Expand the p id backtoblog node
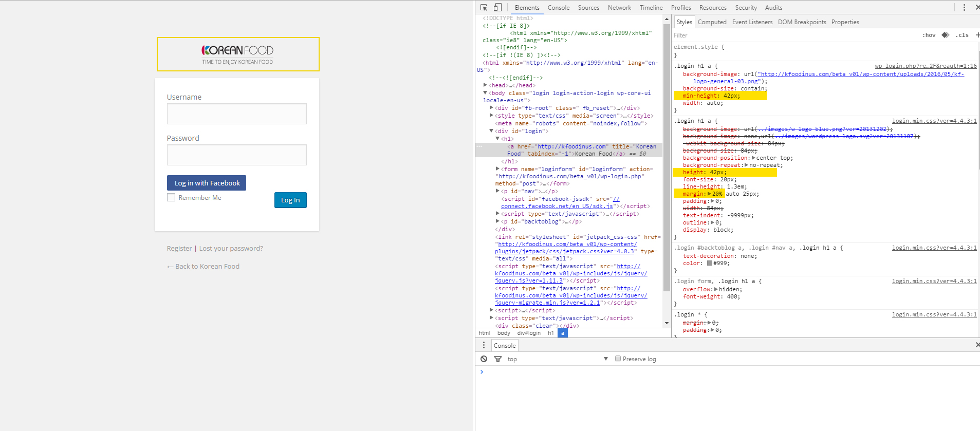This screenshot has width=980, height=431. pyautogui.click(x=497, y=221)
